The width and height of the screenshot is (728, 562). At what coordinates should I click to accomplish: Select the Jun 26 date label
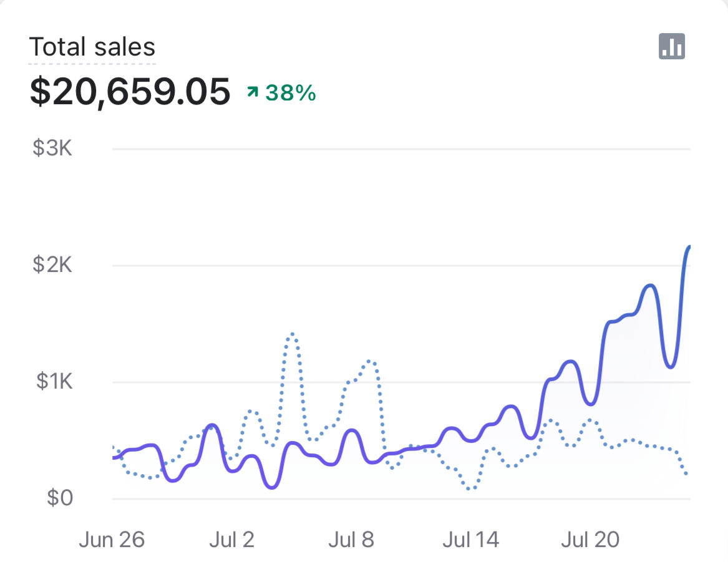(x=112, y=540)
